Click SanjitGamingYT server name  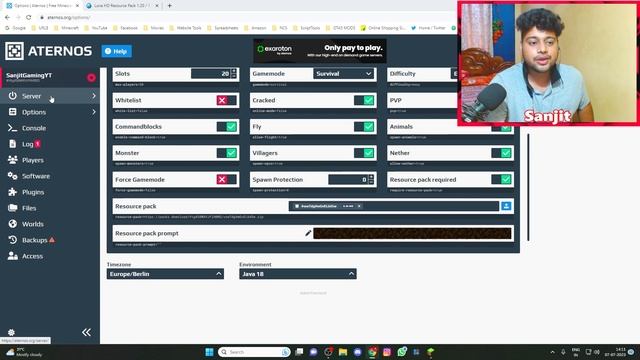[x=29, y=75]
